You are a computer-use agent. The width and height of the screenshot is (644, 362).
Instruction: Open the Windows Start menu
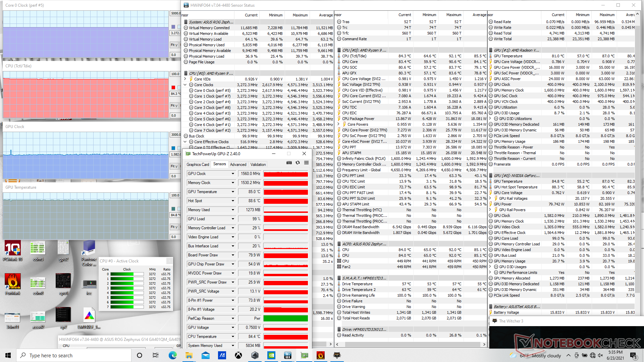pos(8,355)
